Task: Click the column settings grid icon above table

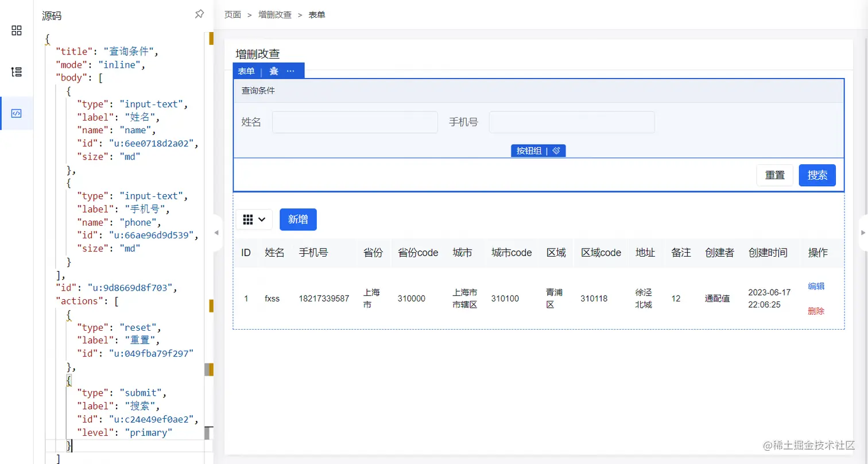Action: (x=249, y=219)
